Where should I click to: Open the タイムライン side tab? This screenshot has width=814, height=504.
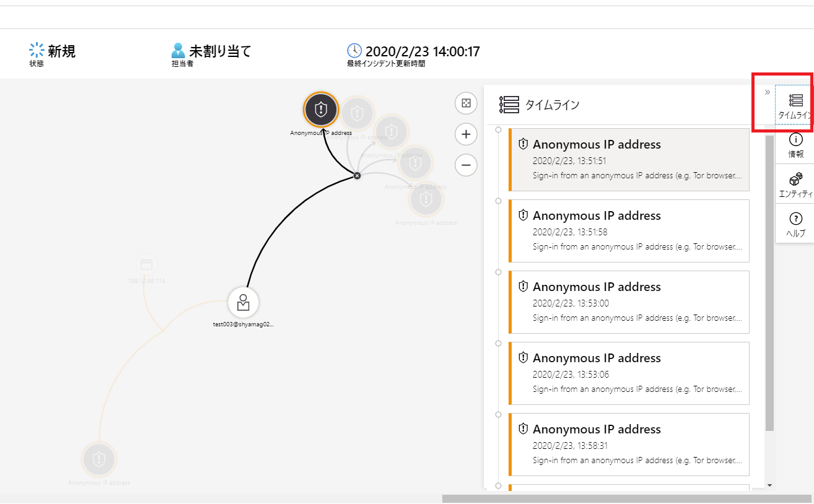[795, 106]
